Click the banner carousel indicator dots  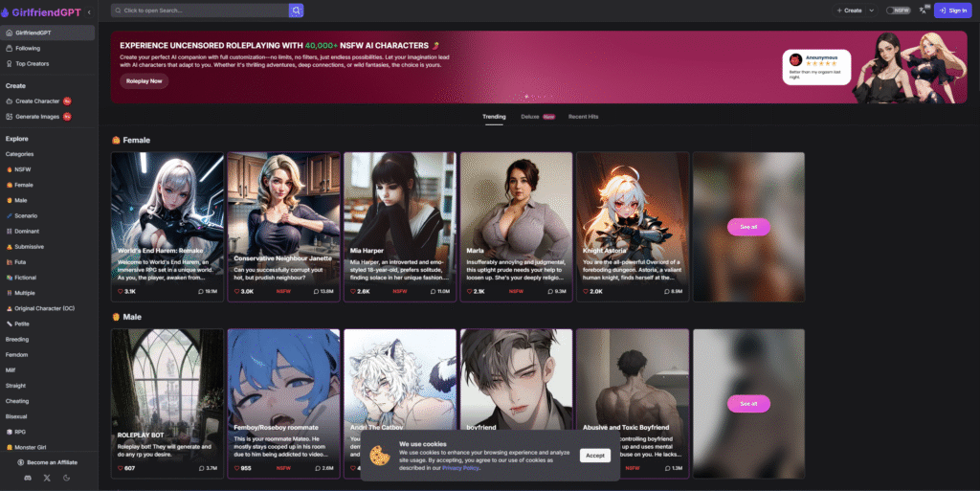point(536,97)
